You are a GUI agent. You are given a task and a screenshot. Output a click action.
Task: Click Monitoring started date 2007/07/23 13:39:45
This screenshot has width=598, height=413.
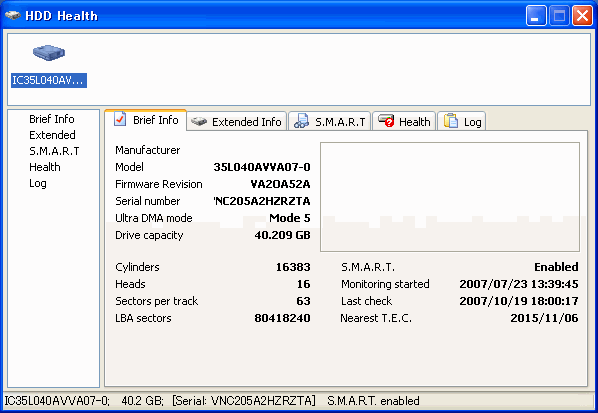coord(519,284)
